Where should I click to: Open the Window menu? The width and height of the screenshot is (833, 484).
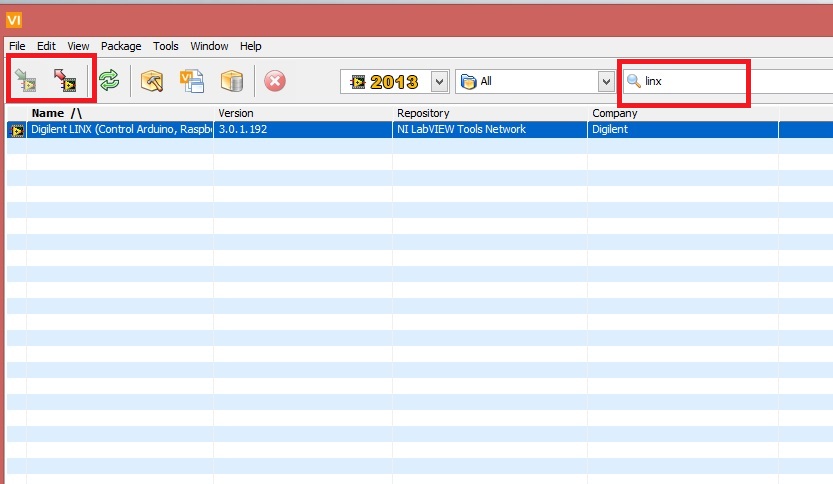click(209, 46)
